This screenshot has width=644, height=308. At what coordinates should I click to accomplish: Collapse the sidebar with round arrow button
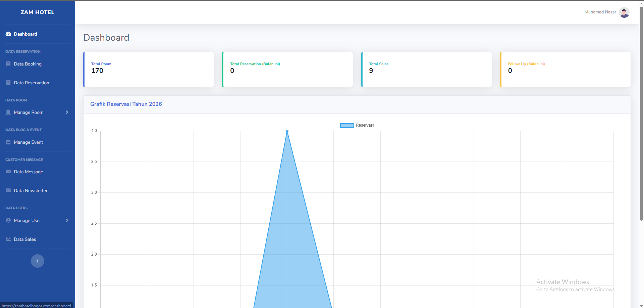click(38, 261)
